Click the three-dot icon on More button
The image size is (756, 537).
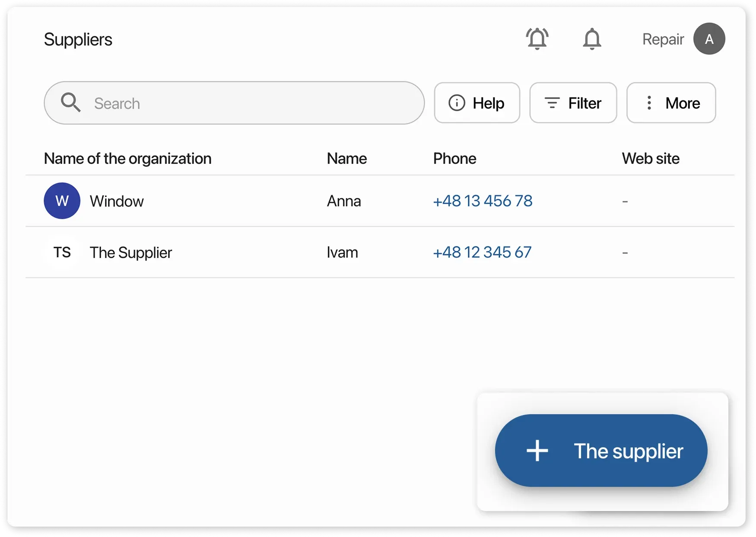coord(649,103)
